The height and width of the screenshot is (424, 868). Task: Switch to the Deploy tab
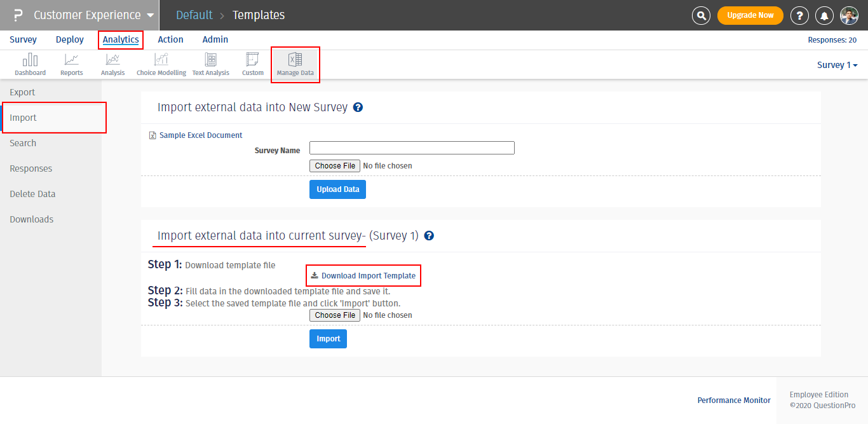click(x=70, y=39)
